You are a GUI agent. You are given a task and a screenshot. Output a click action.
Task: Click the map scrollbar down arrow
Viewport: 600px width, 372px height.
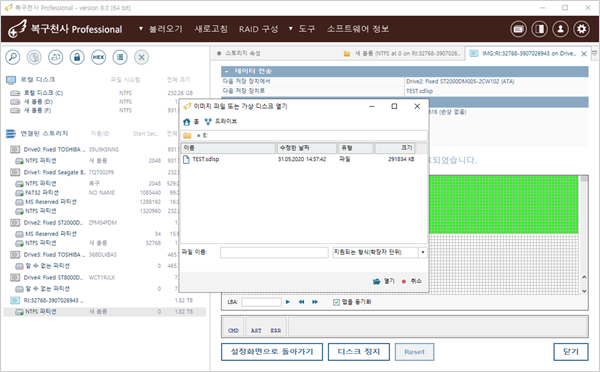(584, 291)
